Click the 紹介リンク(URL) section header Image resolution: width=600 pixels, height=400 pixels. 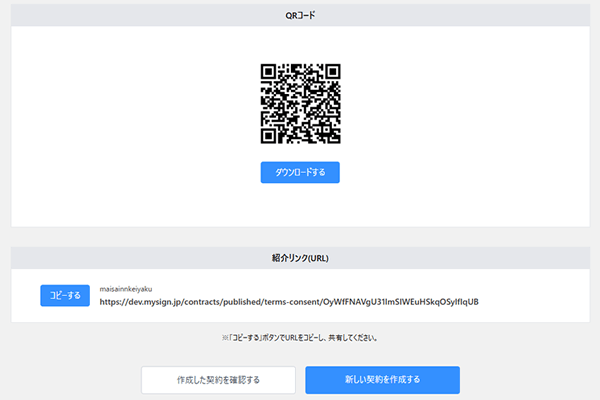pyautogui.click(x=300, y=258)
